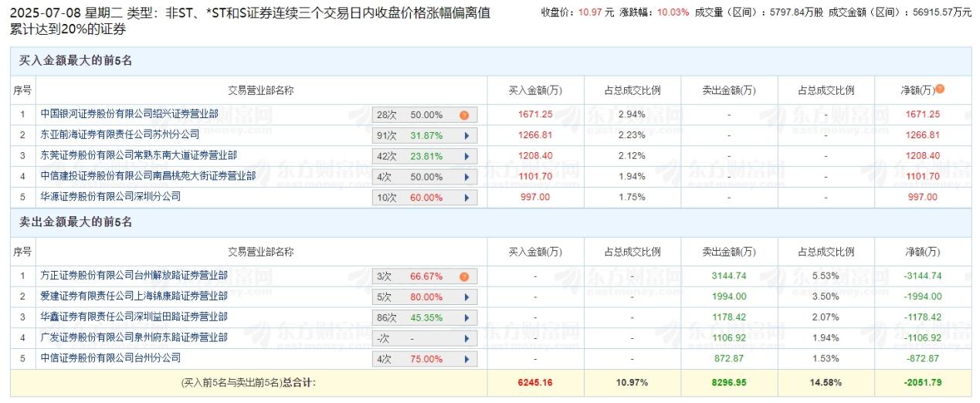Click blue arrow icon beside 86次 45.35%
The height and width of the screenshot is (403, 980).
pos(466,317)
